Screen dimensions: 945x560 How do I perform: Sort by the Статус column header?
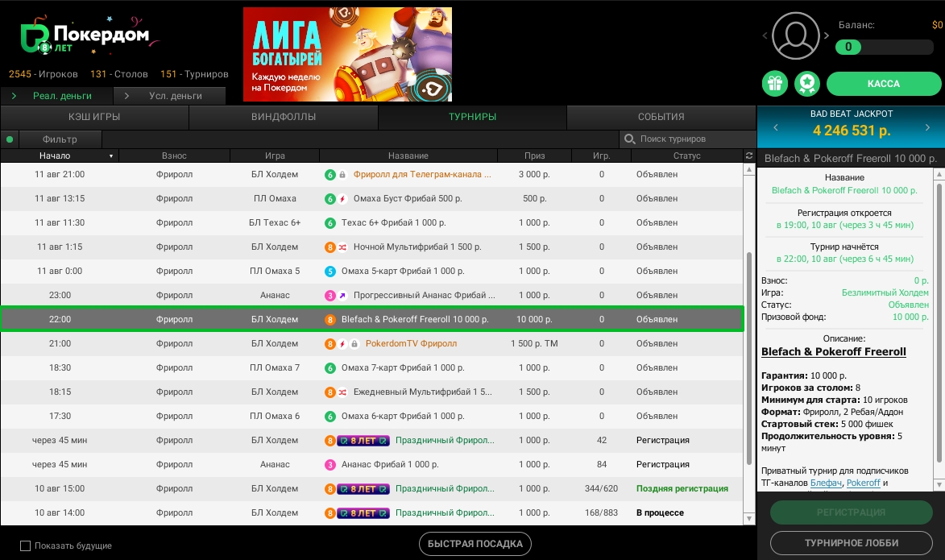point(686,156)
